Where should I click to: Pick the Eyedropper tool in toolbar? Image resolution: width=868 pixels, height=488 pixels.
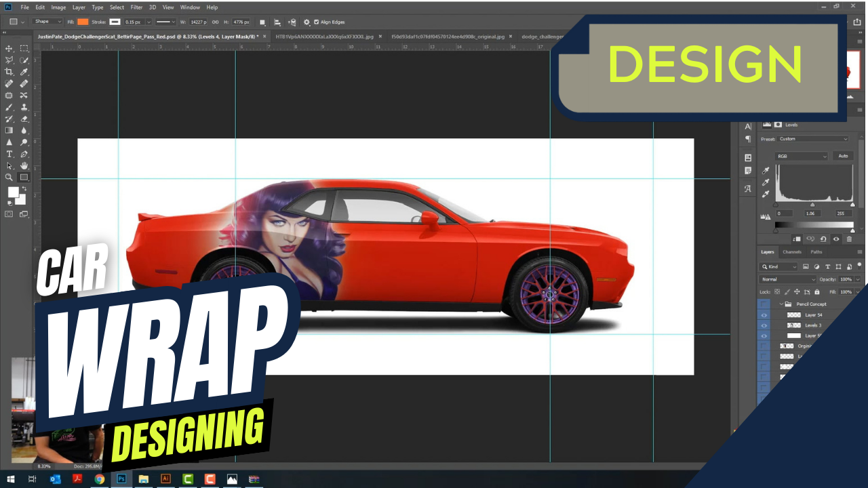click(24, 72)
